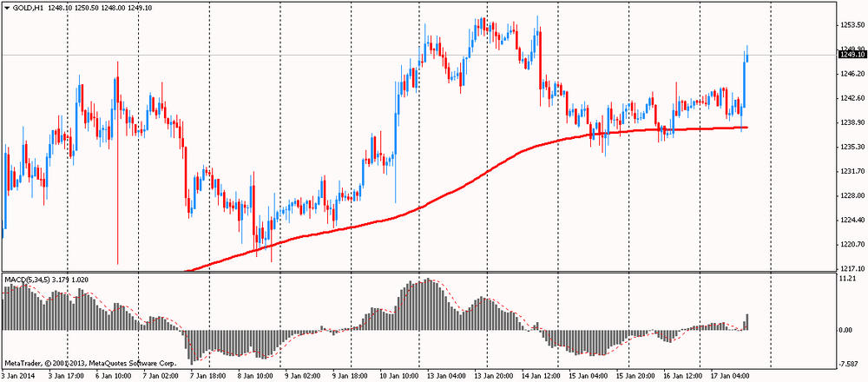Click the 1224.40 price axis label
The image size is (868, 382).
[x=852, y=220]
